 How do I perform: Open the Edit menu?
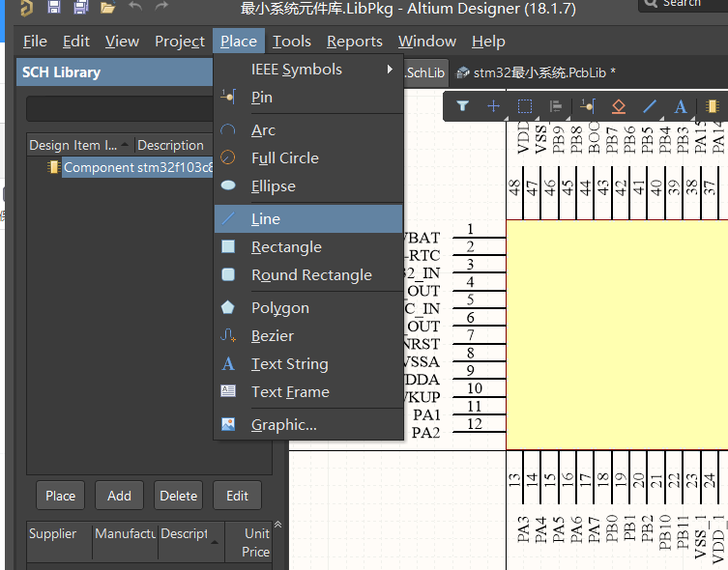76,42
